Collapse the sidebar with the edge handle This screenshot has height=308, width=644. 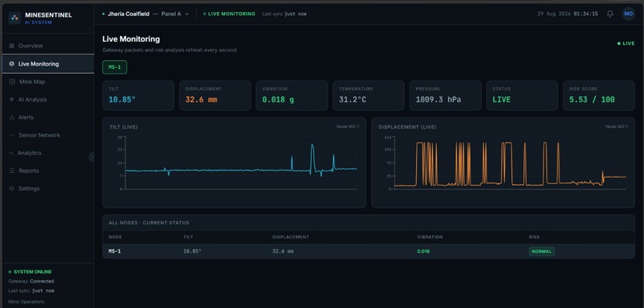coord(92,157)
